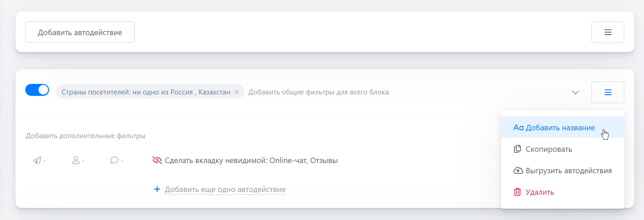The width and height of the screenshot is (644, 220).
Task: Click the blue plus icon to add autoaction
Action: tap(157, 189)
